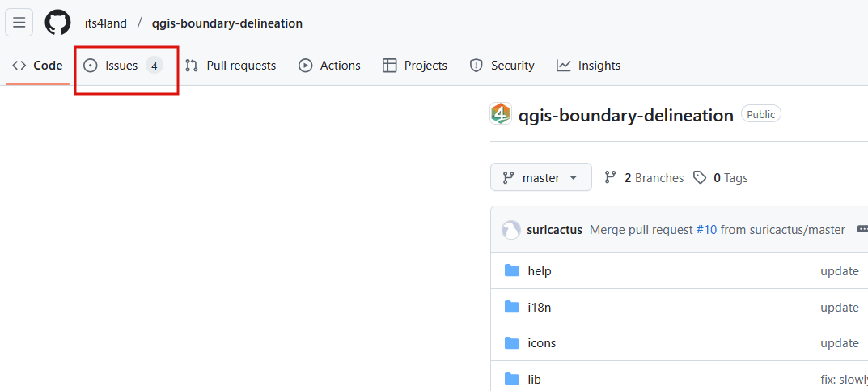Open the its4land owner link
868x391 pixels.
(x=106, y=23)
